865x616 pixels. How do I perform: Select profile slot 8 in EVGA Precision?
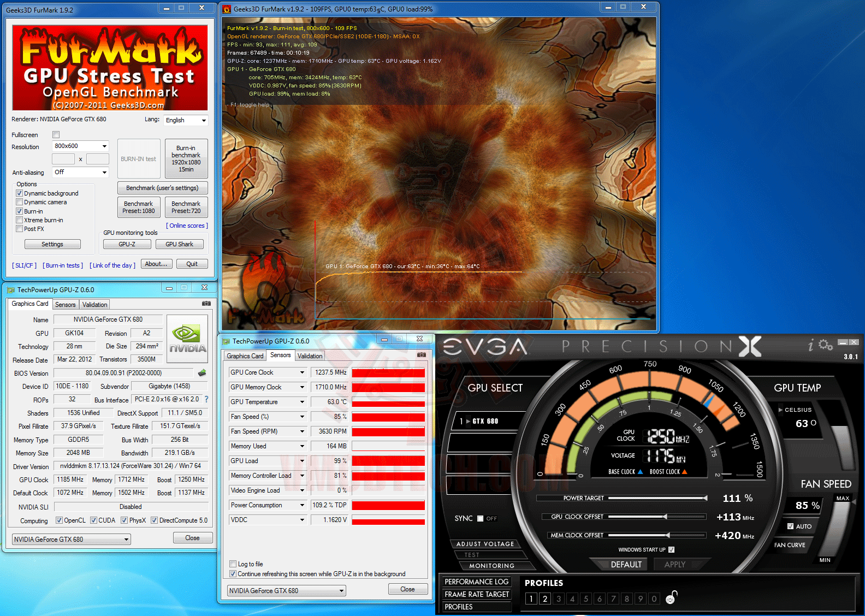[x=626, y=599]
